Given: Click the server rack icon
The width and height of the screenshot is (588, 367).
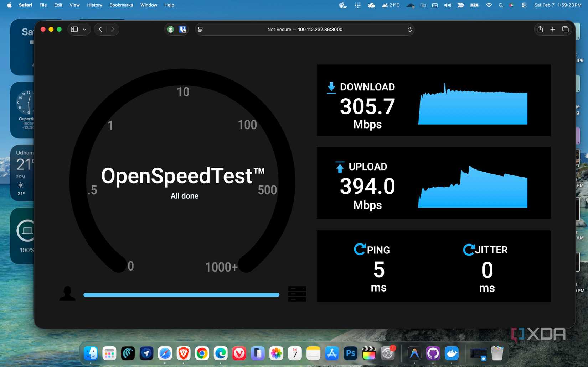Looking at the screenshot, I should (x=297, y=294).
